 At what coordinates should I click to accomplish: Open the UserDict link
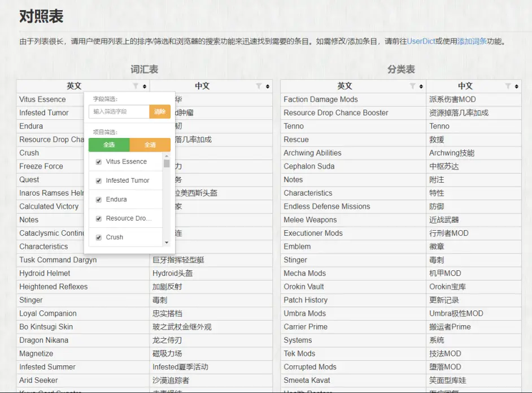[x=421, y=41]
